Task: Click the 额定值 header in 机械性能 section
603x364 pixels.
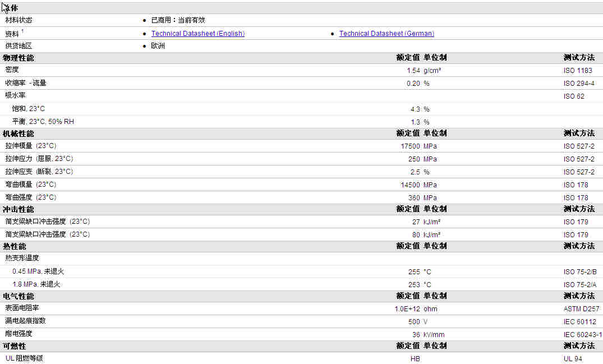Action: [x=408, y=133]
